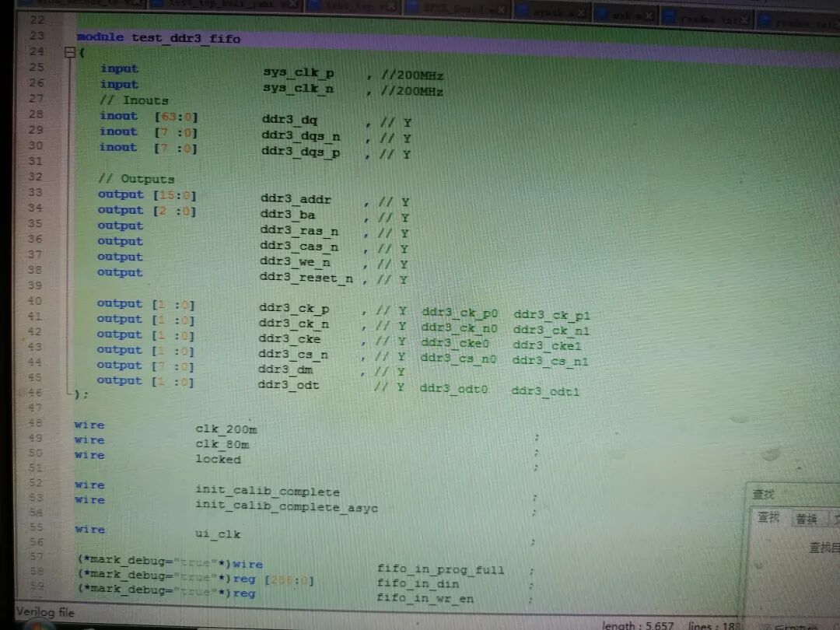Collapse the module port list fold marker
Image resolution: width=840 pixels, height=630 pixels.
(x=69, y=53)
